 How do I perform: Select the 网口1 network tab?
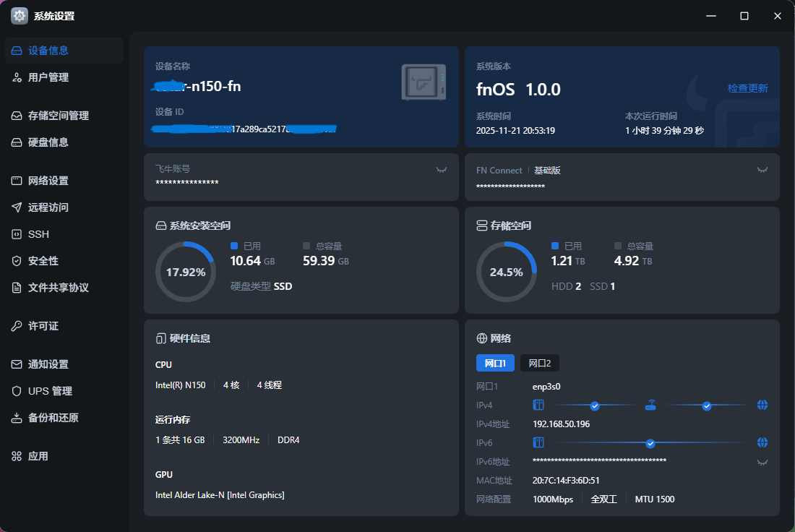pyautogui.click(x=495, y=363)
